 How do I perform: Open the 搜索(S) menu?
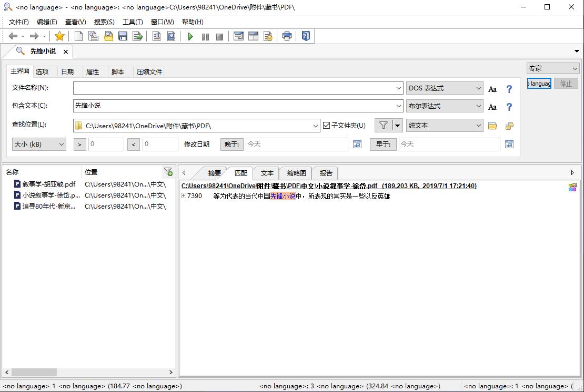tap(104, 22)
